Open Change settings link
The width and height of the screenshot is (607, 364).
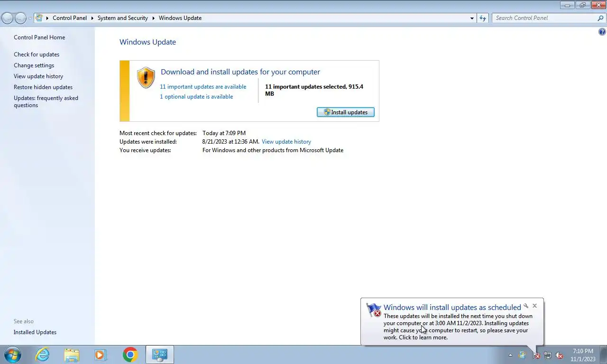point(34,65)
